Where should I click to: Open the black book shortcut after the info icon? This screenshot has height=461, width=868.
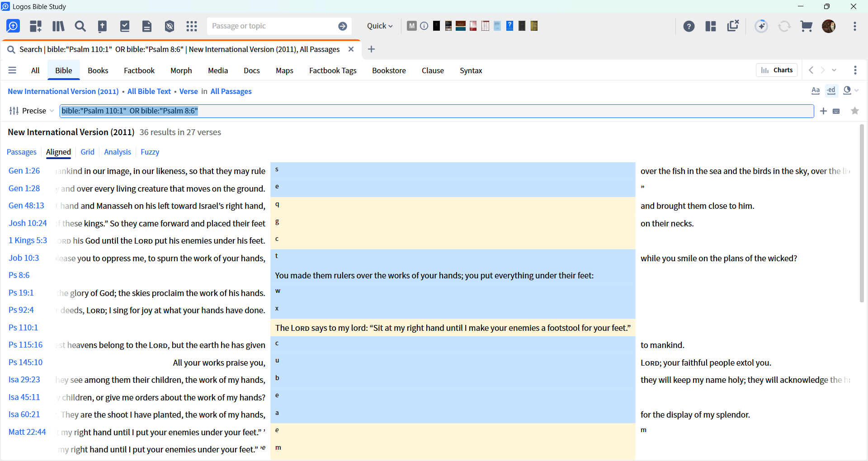436,26
